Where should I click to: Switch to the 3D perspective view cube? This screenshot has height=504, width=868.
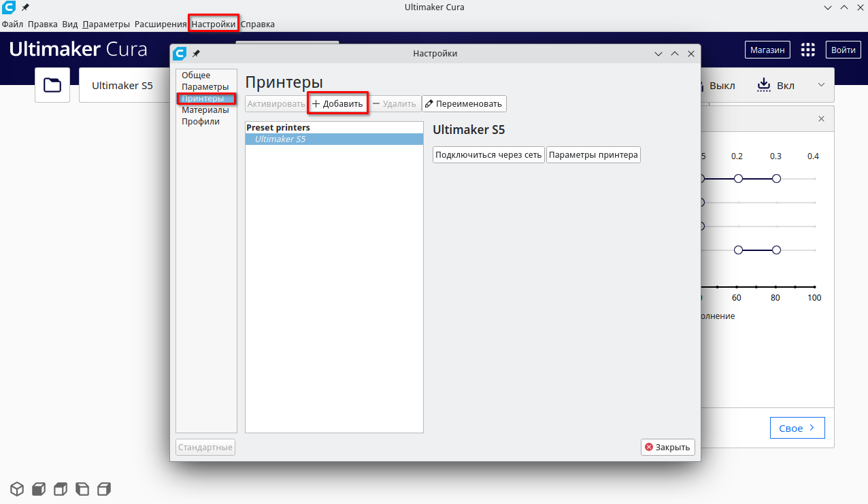[17, 488]
